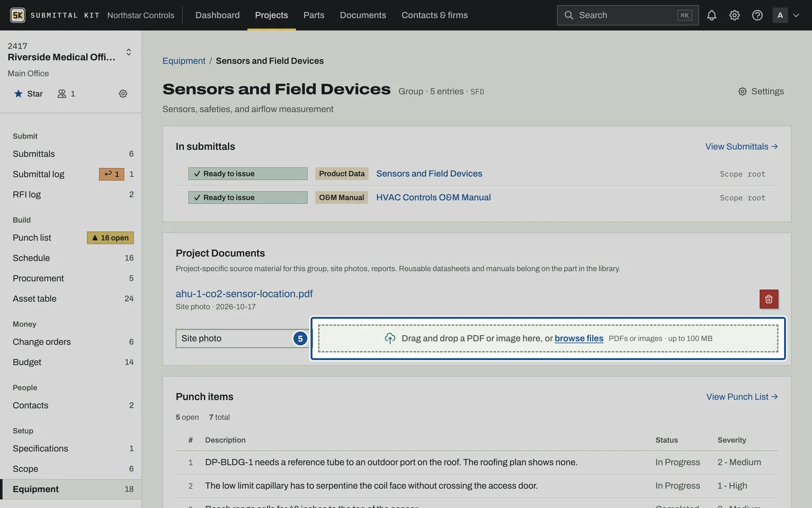
Task: Open HVAC Controls O&M Manual link
Action: pyautogui.click(x=433, y=198)
